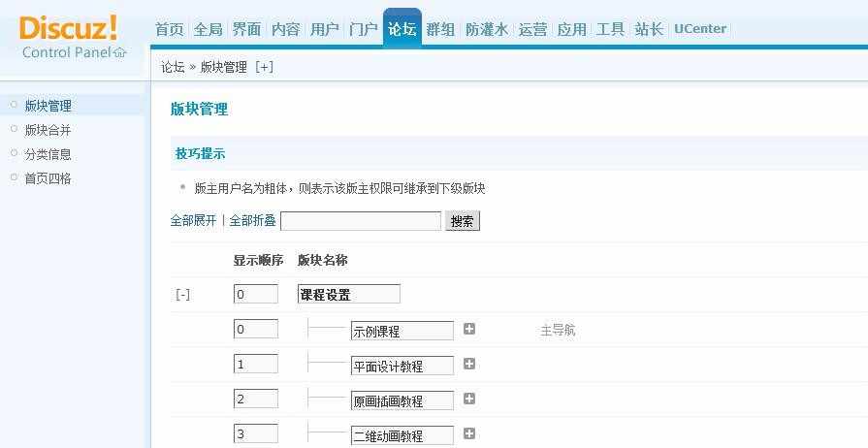The height and width of the screenshot is (448, 868).
Task: Open the 应用 tab
Action: coord(571,29)
